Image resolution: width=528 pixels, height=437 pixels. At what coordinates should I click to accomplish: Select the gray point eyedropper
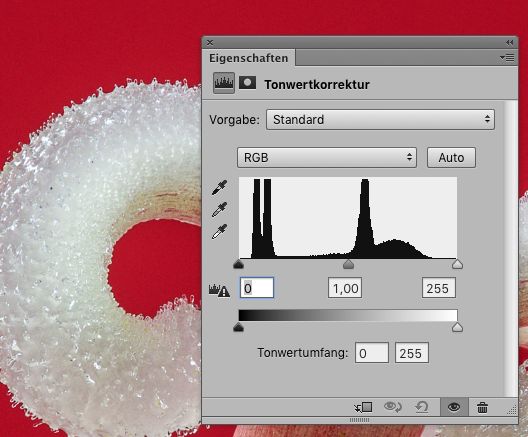click(220, 209)
